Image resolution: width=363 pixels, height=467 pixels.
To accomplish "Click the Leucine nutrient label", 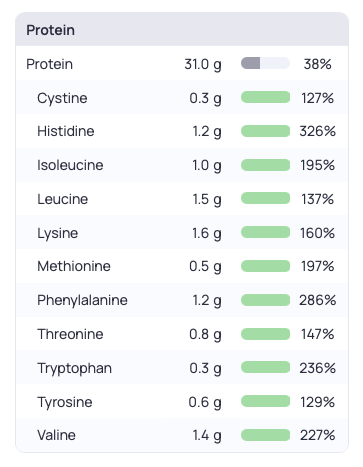I will pos(63,199).
